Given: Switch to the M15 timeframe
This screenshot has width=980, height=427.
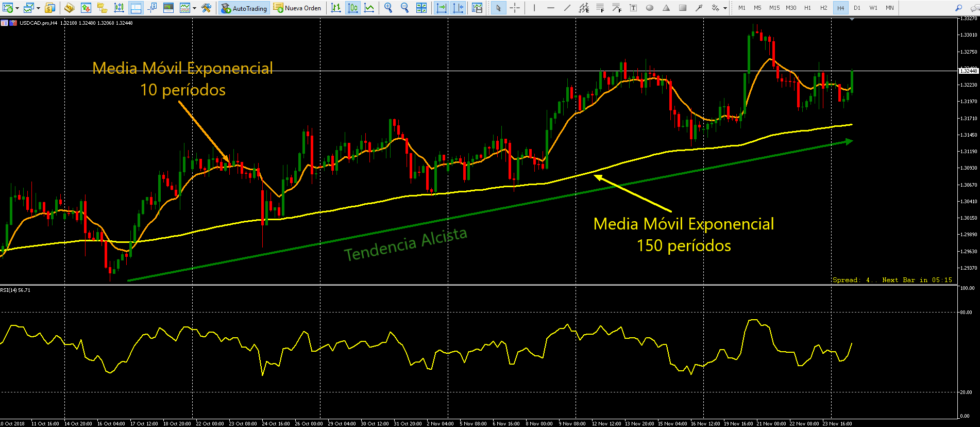Looking at the screenshot, I should click(774, 8).
